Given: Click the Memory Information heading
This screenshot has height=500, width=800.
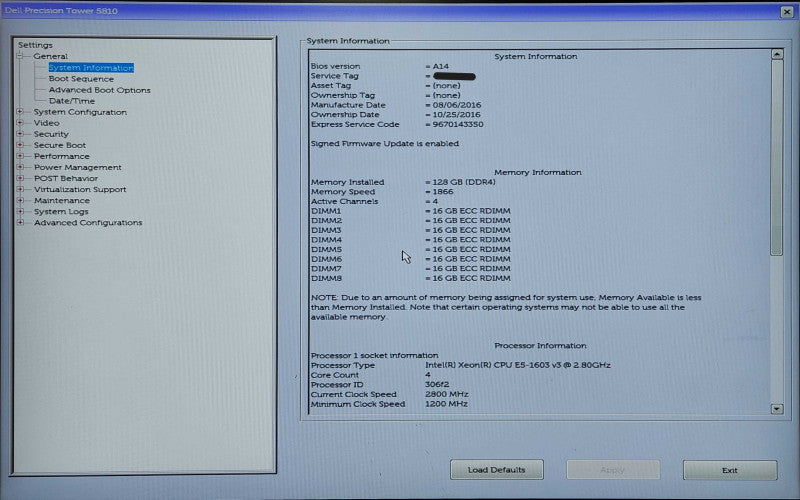Looking at the screenshot, I should tap(538, 172).
